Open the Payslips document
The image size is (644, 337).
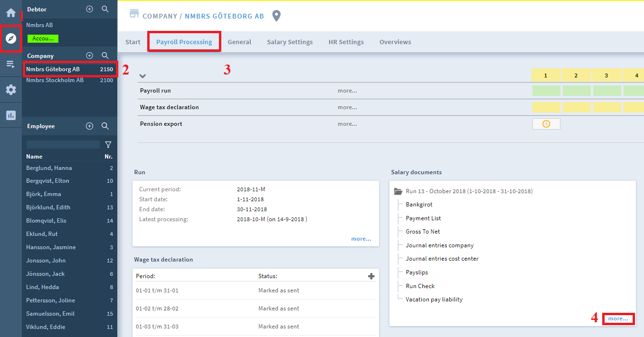click(417, 272)
